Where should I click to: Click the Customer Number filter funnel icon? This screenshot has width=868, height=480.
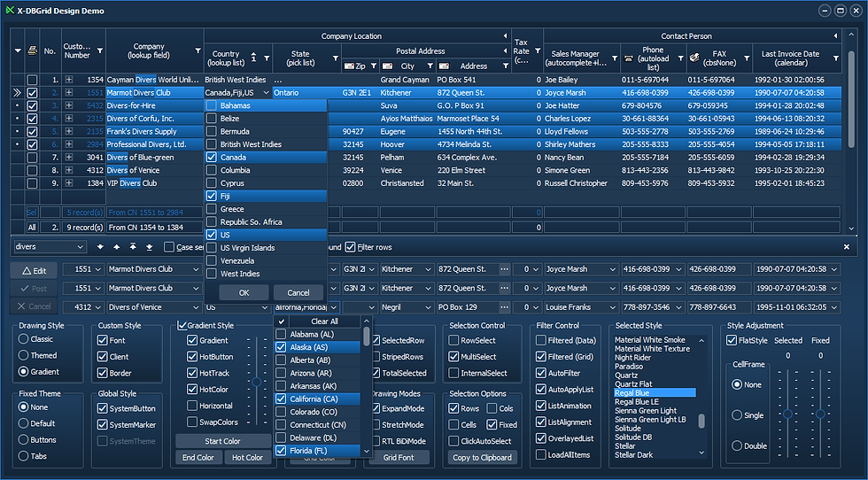(99, 51)
